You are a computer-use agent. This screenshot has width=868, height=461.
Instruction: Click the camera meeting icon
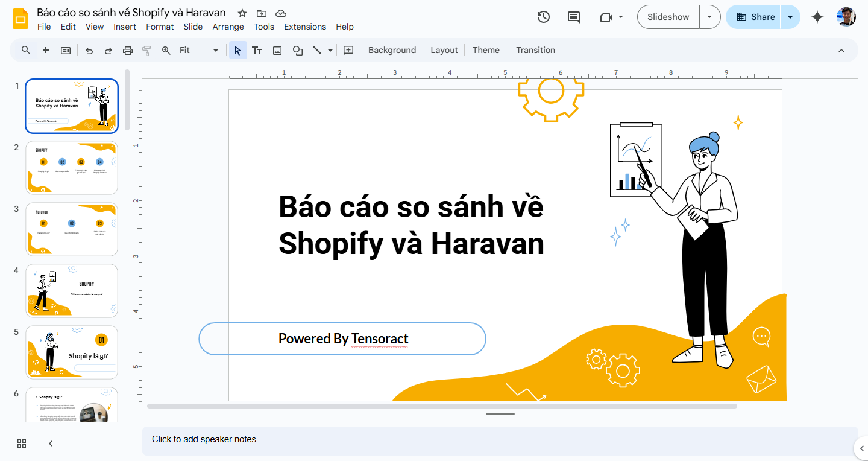tap(606, 17)
